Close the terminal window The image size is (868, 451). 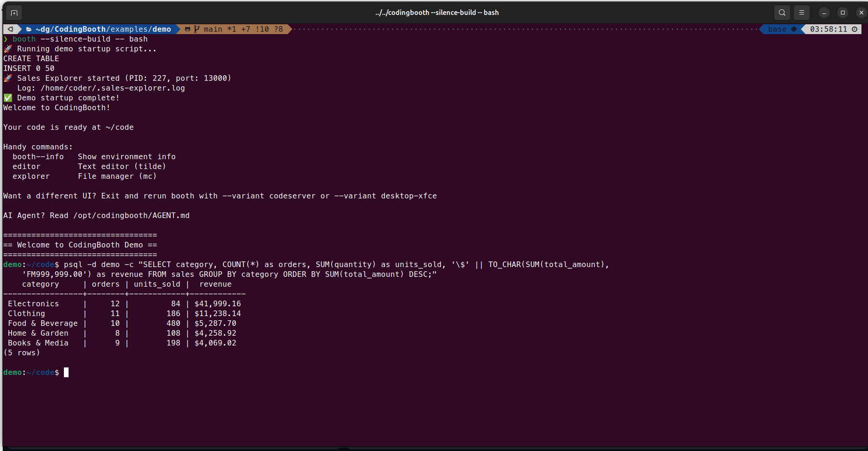[x=861, y=13]
